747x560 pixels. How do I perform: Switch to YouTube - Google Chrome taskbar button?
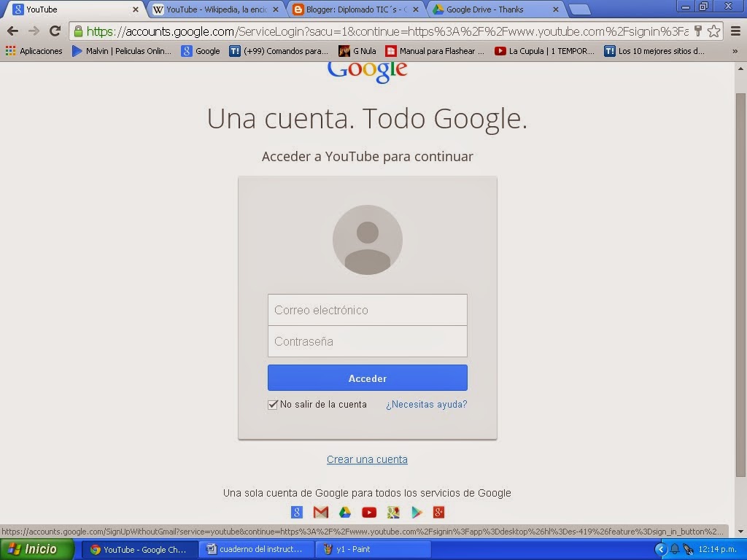(140, 550)
